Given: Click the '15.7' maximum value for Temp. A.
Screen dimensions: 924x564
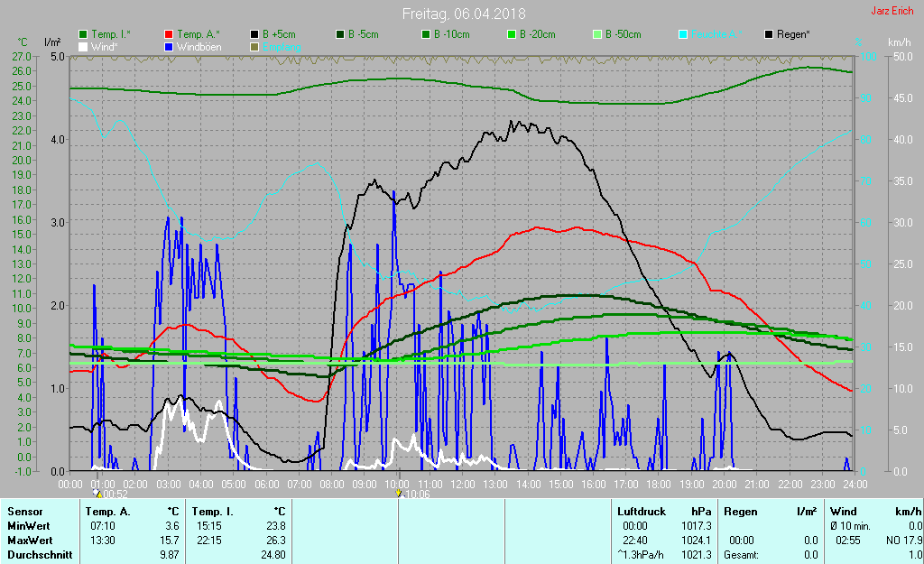Looking at the screenshot, I should coord(169,541).
